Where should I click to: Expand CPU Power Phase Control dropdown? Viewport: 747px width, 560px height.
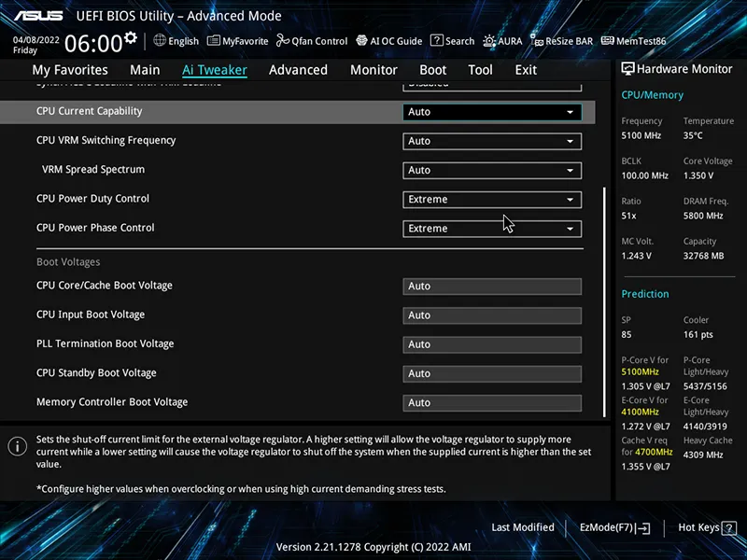(492, 229)
